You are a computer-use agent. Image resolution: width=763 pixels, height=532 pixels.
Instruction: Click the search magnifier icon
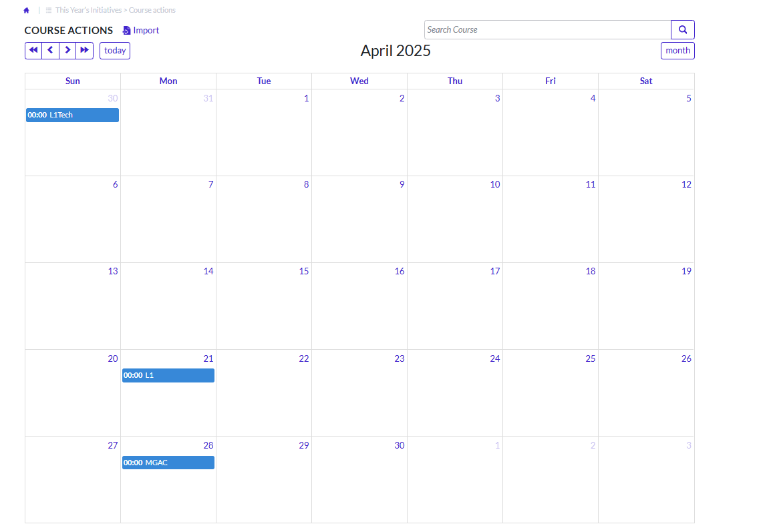pos(682,29)
